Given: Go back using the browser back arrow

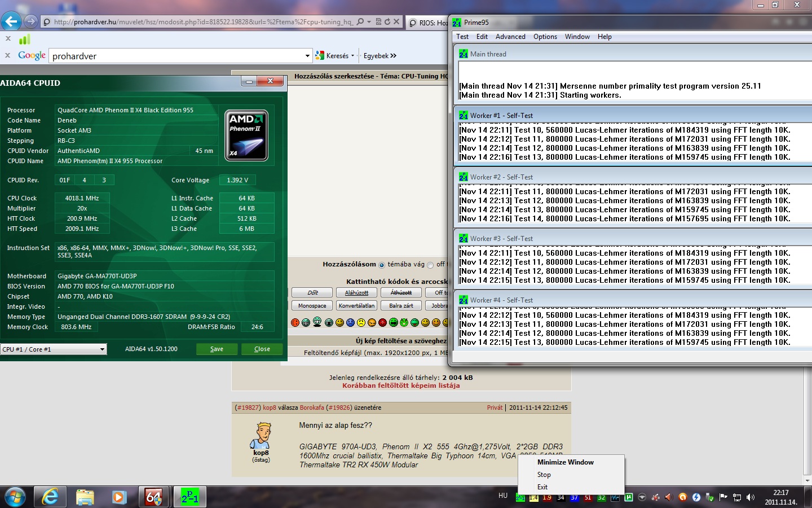Looking at the screenshot, I should tap(11, 21).
